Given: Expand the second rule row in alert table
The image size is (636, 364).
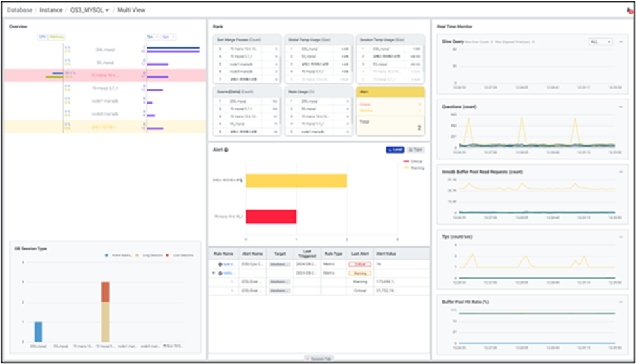Looking at the screenshot, I should tap(214, 273).
